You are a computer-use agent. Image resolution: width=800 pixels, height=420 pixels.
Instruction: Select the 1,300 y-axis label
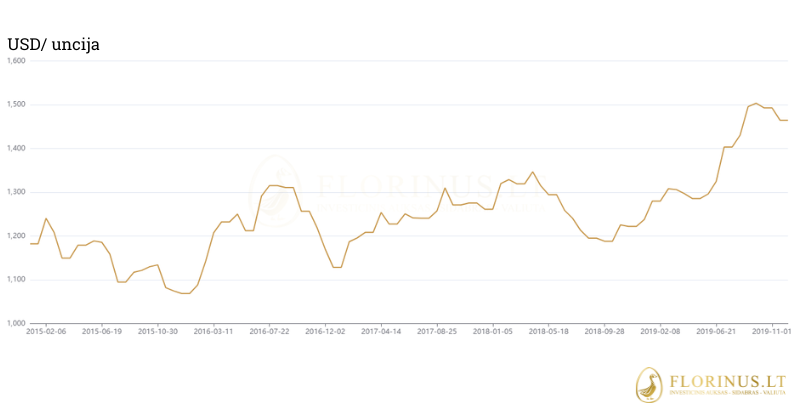(15, 192)
